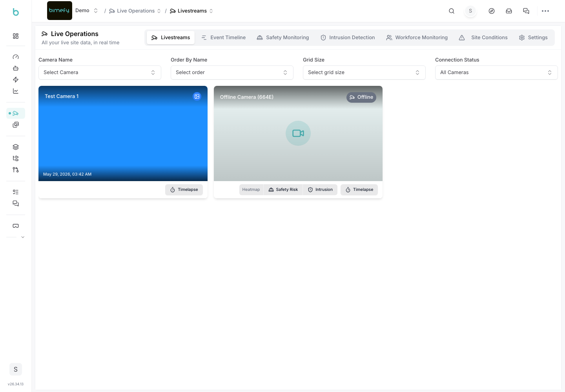This screenshot has height=392, width=565.
Task: Open the Select Camera dropdown
Action: (x=100, y=73)
